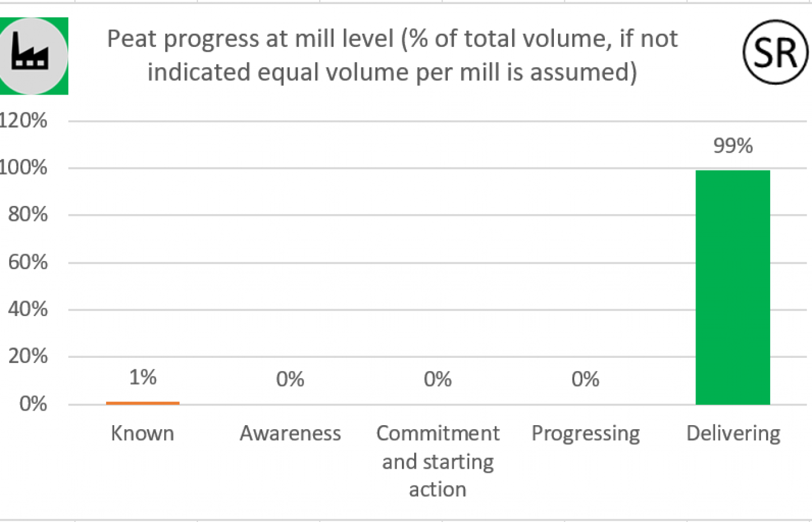
Task: Click the green Delivering bar
Action: click(x=733, y=287)
